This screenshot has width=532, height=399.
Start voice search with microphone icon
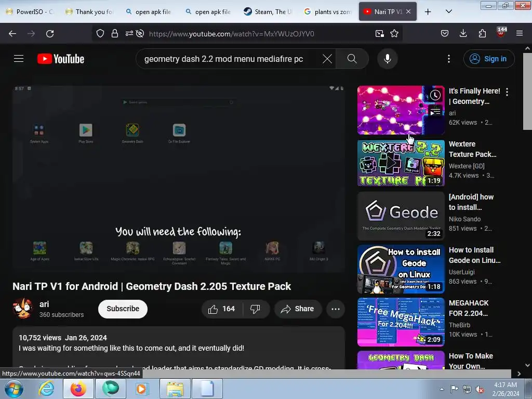point(388,59)
